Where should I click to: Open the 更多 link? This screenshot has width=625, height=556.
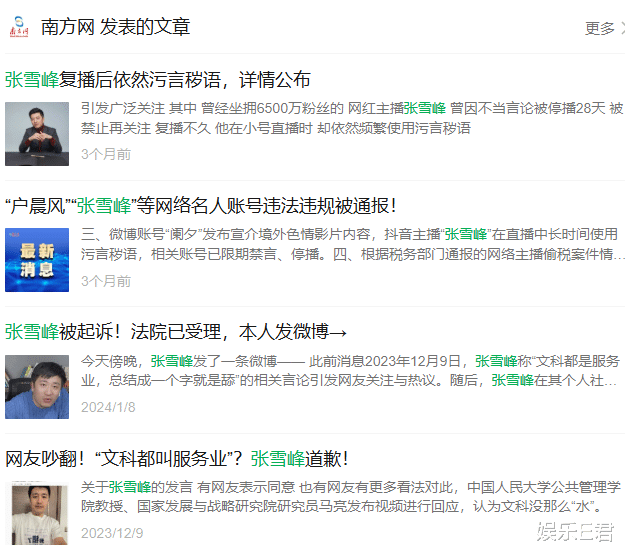[x=599, y=28]
